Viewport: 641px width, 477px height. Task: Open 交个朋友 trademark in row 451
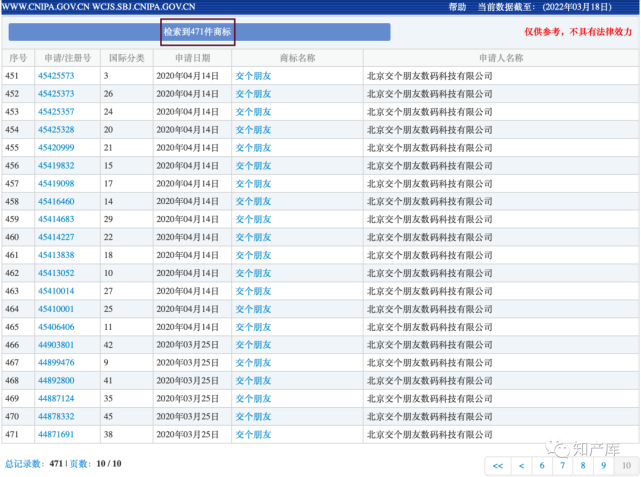click(253, 76)
